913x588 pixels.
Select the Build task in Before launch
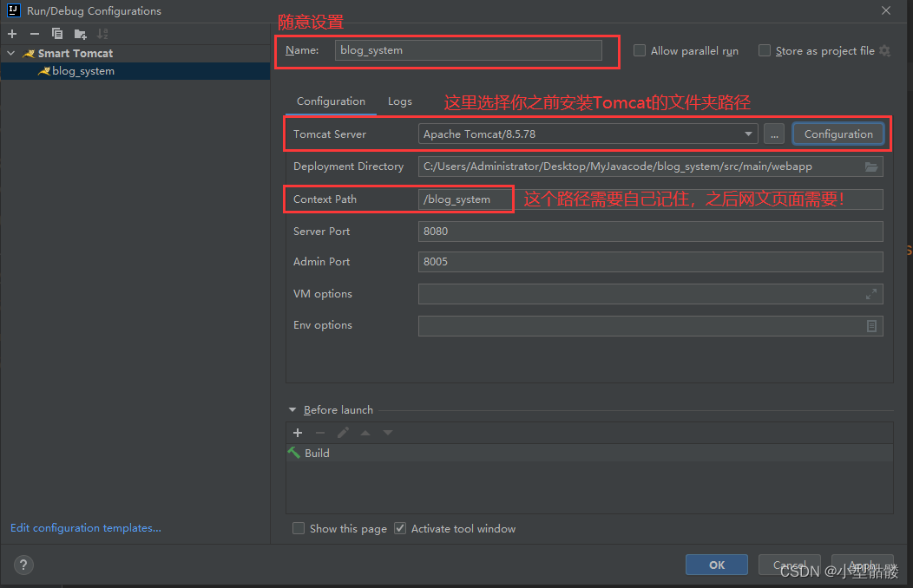589,453
